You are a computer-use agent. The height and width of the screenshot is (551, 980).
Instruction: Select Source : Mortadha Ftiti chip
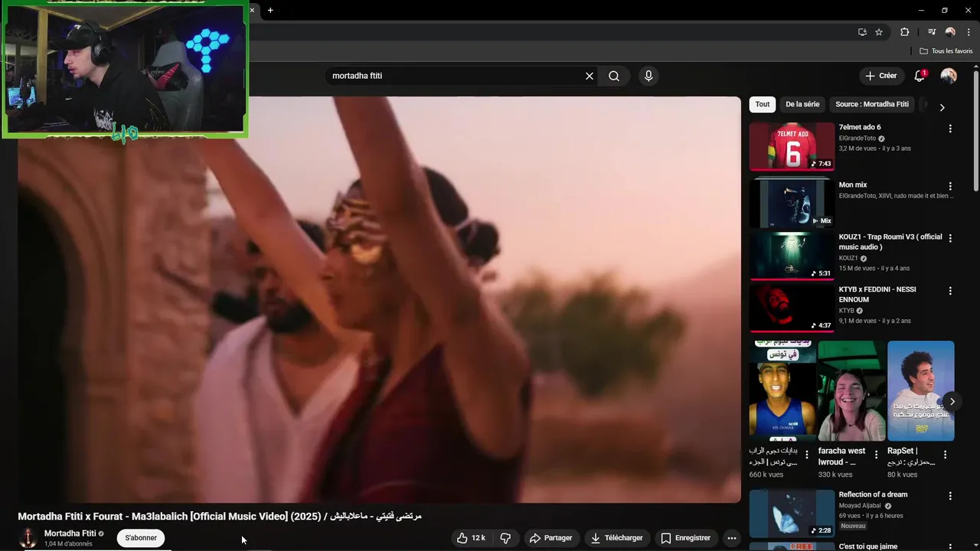point(872,104)
